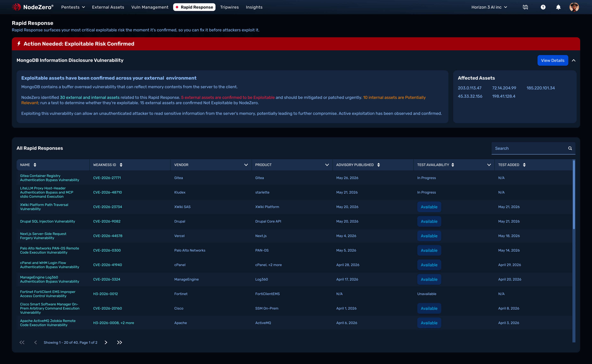The height and width of the screenshot is (364, 592).
Task: Click 'In Progress' status for Gitea row
Action: click(x=426, y=178)
